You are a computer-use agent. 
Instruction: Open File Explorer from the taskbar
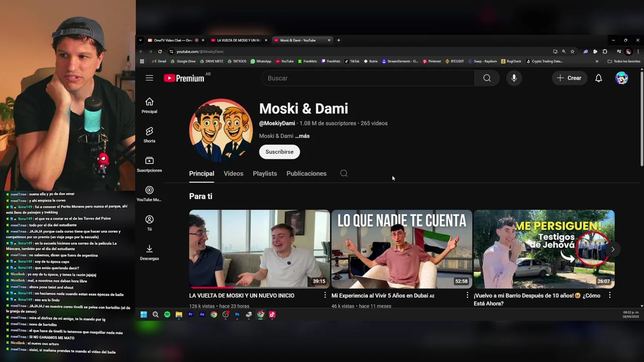179,315
